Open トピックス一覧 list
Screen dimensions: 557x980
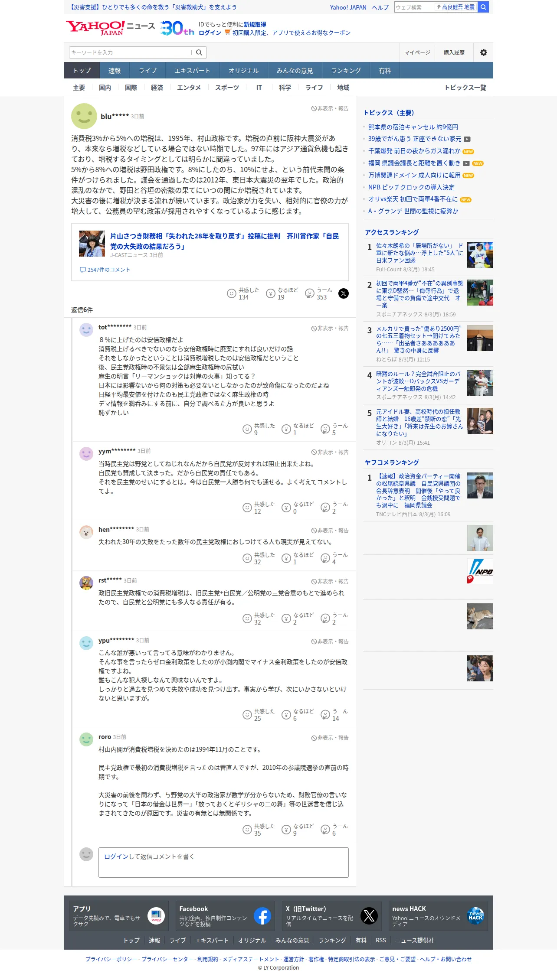[465, 88]
